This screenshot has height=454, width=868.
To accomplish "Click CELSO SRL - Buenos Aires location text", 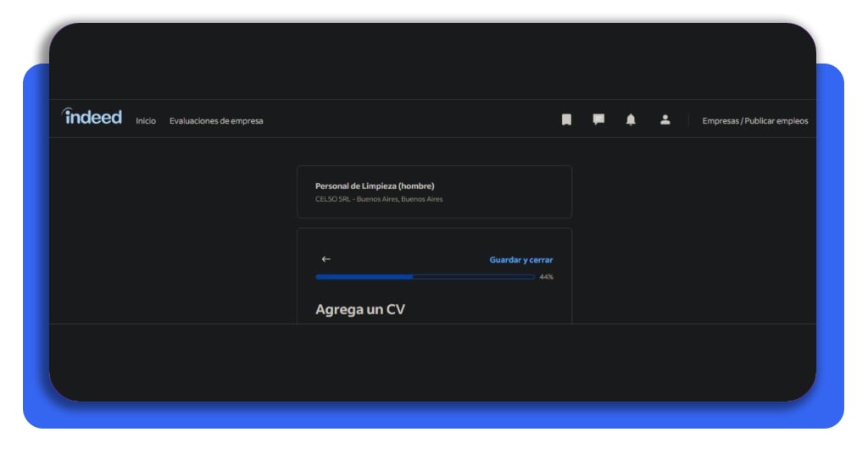I will 379,199.
